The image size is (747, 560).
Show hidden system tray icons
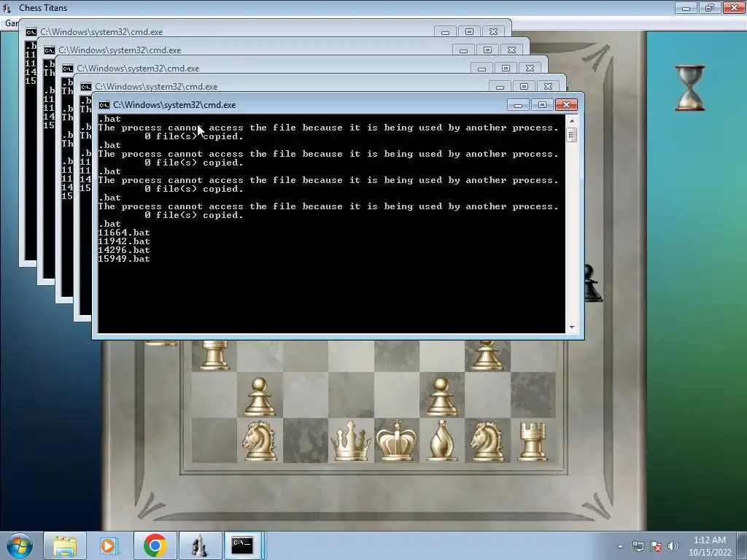point(620,546)
